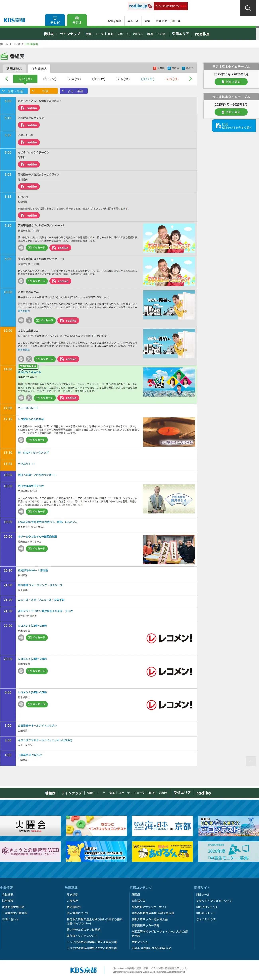The height and width of the screenshot is (980, 259).
Task: Go to previous week with left arrow
Action: click(x=6, y=79)
